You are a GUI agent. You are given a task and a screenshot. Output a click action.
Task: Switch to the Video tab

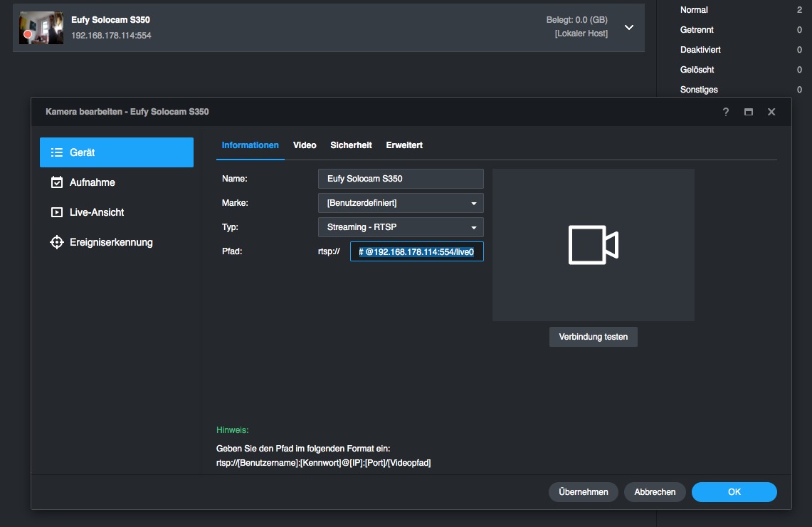pos(305,145)
